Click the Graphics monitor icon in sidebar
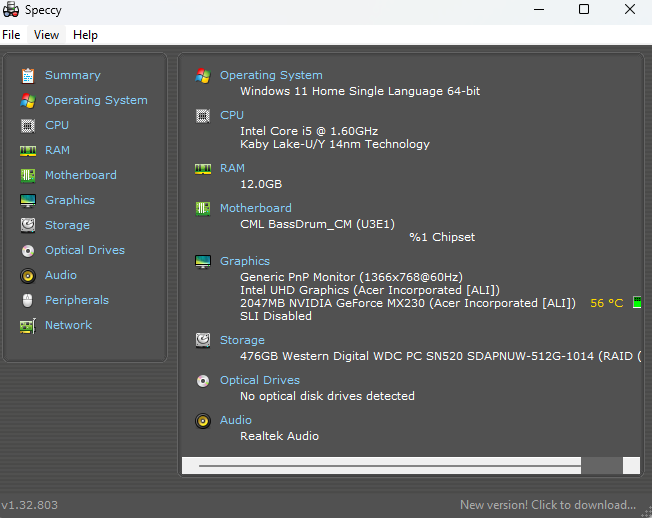 [x=28, y=200]
